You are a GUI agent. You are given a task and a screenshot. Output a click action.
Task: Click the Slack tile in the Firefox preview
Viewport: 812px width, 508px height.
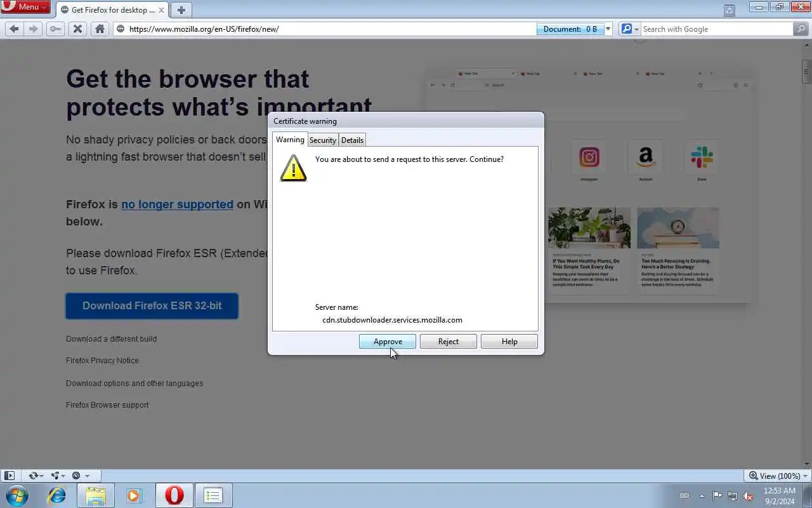[702, 157]
